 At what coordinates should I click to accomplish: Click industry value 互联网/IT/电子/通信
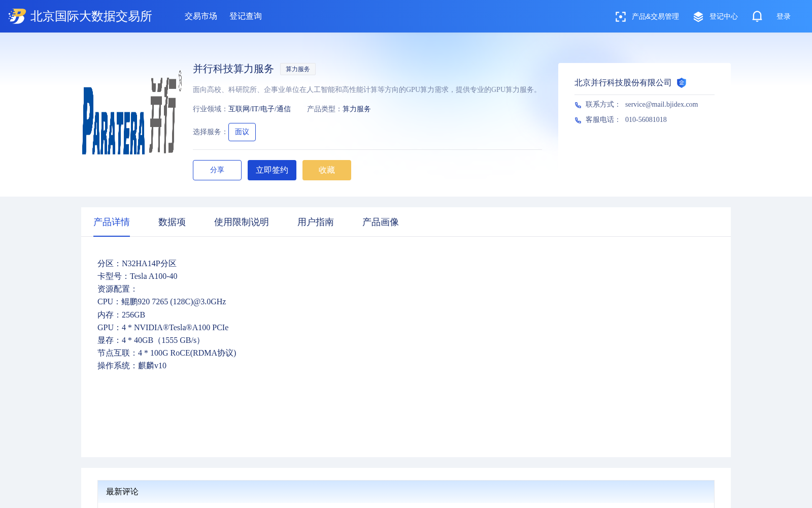259,109
